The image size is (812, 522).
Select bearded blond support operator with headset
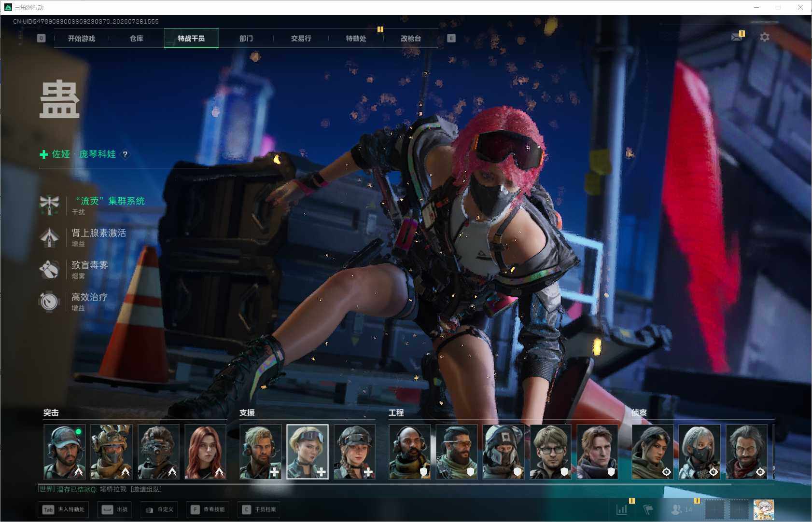click(261, 452)
